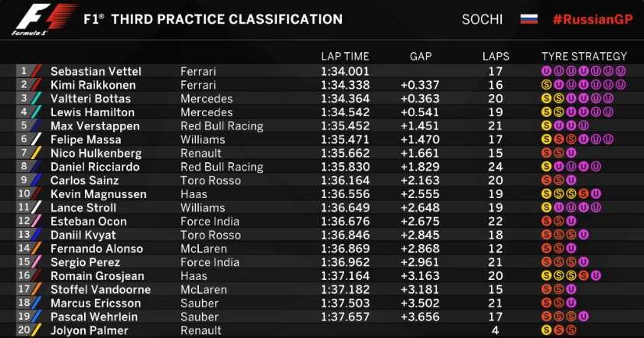Click Ferrari red stripe beside position 1
Screen dimensions: 644x338
pos(36,71)
